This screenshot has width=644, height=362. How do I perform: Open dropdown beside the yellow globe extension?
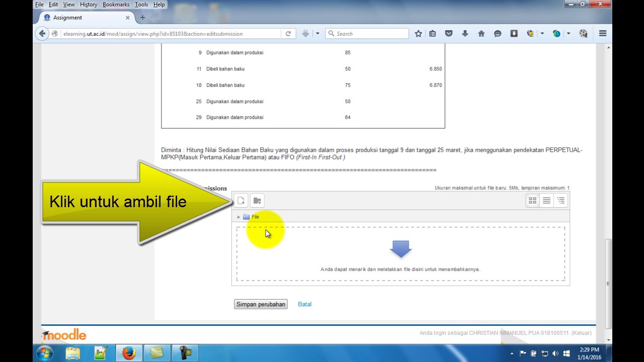[x=542, y=34]
